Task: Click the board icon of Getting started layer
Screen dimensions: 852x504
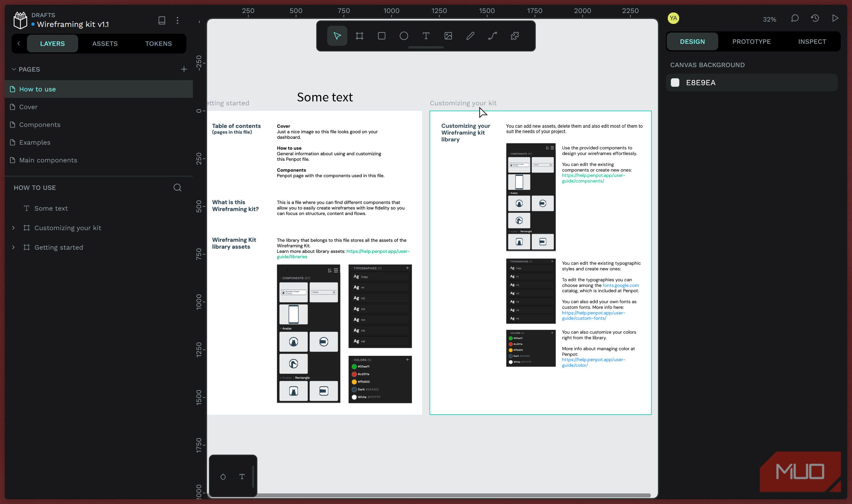Action: pos(27,247)
